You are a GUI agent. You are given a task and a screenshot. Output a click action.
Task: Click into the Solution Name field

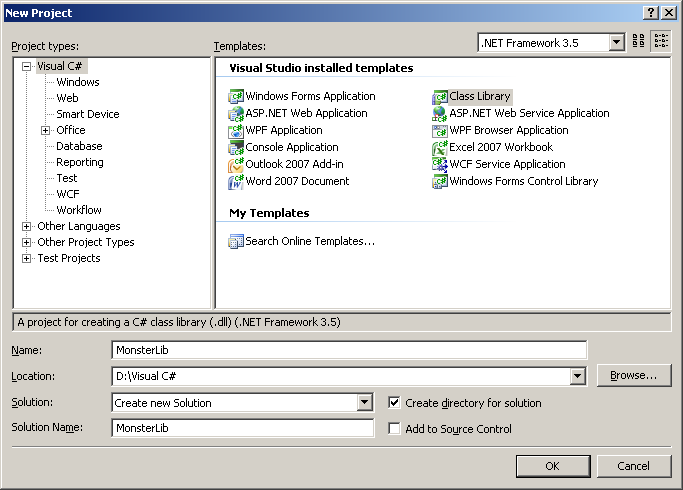243,428
